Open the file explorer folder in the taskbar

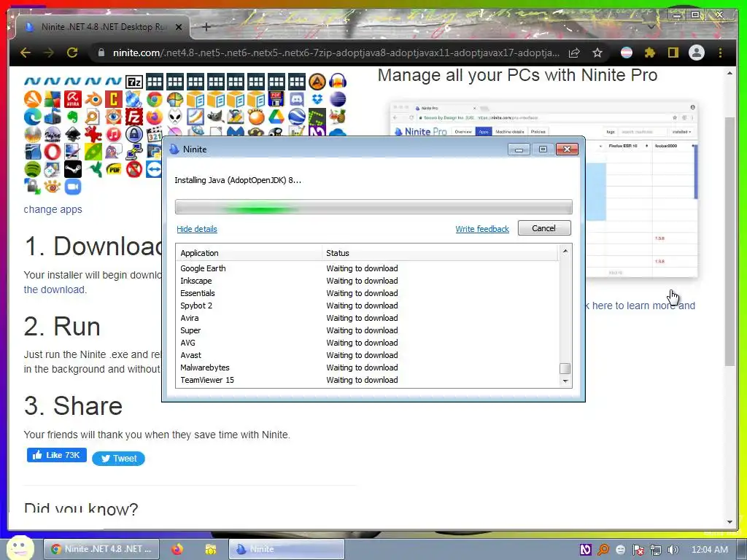tap(211, 549)
